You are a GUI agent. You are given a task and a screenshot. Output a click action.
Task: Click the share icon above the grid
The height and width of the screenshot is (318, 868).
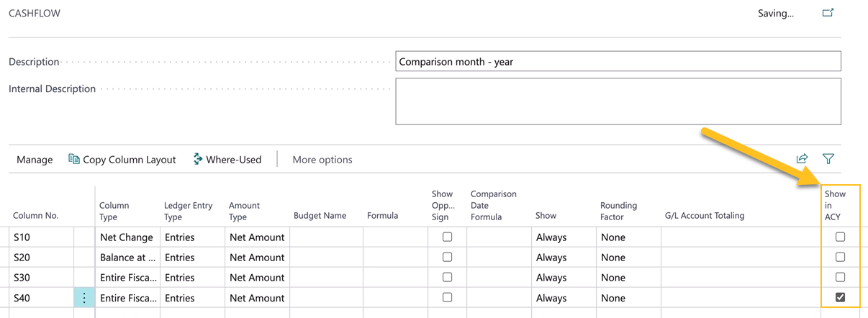(802, 159)
